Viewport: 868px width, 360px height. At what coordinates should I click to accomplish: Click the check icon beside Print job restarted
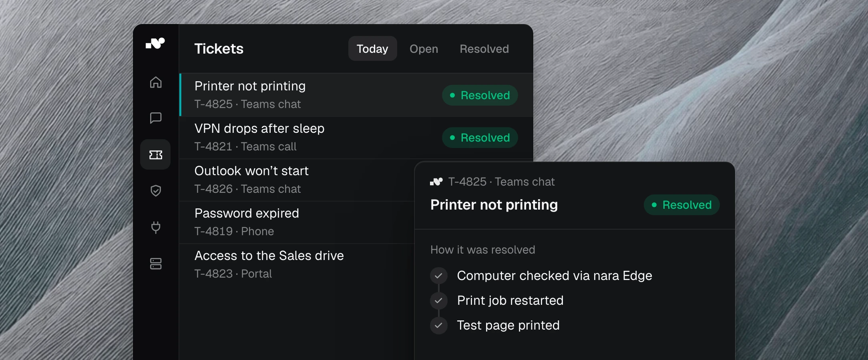coord(438,300)
